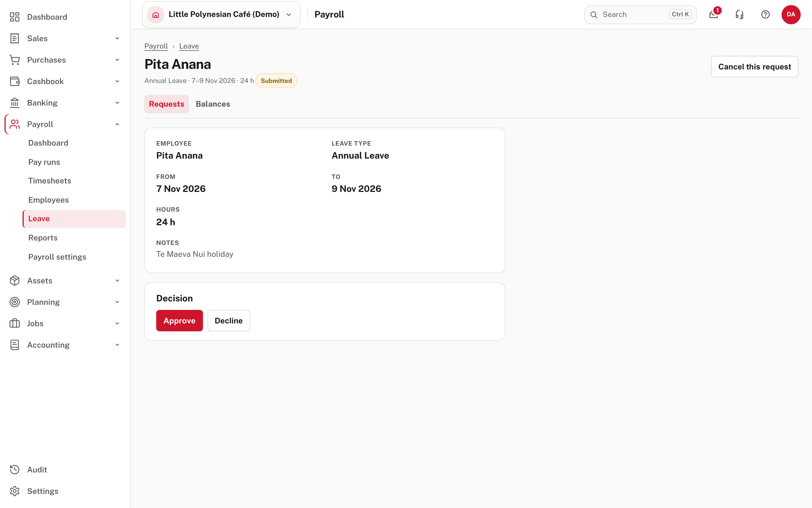The height and width of the screenshot is (508, 812).
Task: Click the Accounting ledger icon
Action: click(14, 345)
